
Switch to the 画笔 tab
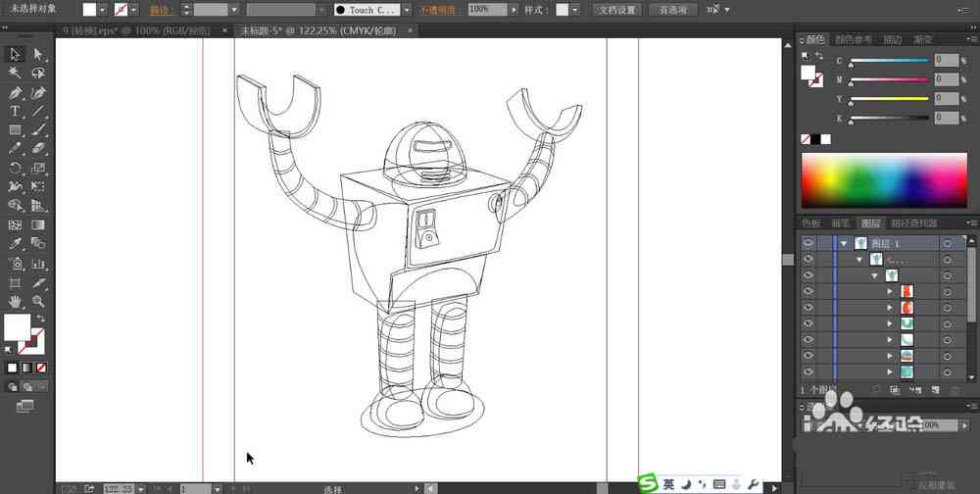841,223
